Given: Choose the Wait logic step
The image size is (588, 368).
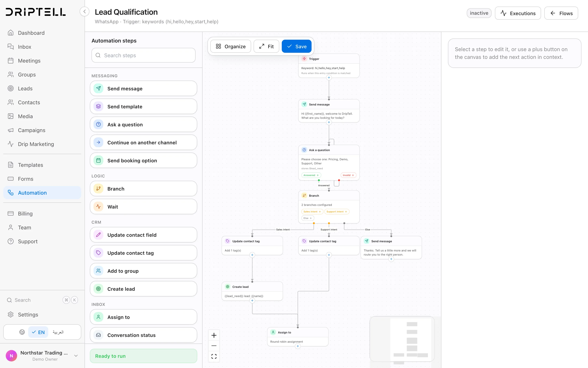Looking at the screenshot, I should tap(143, 207).
